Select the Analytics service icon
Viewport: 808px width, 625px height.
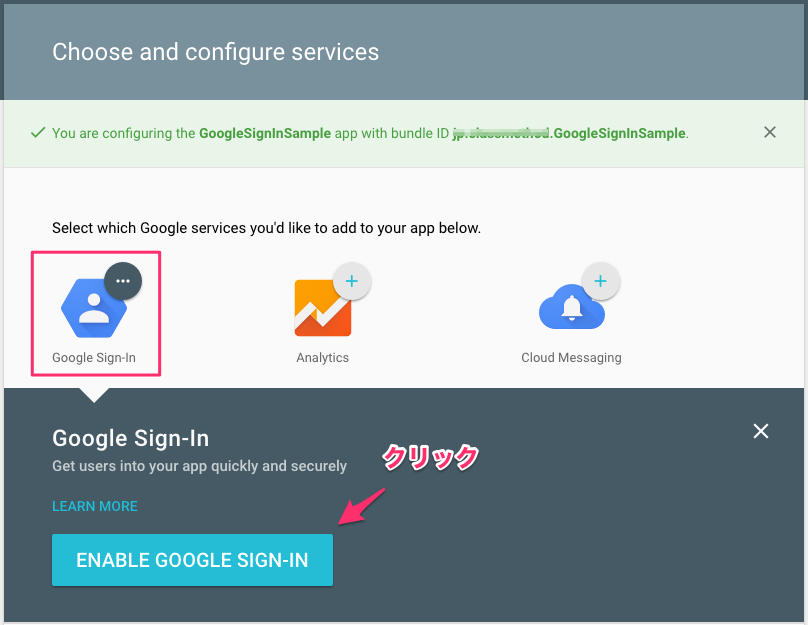coord(322,305)
